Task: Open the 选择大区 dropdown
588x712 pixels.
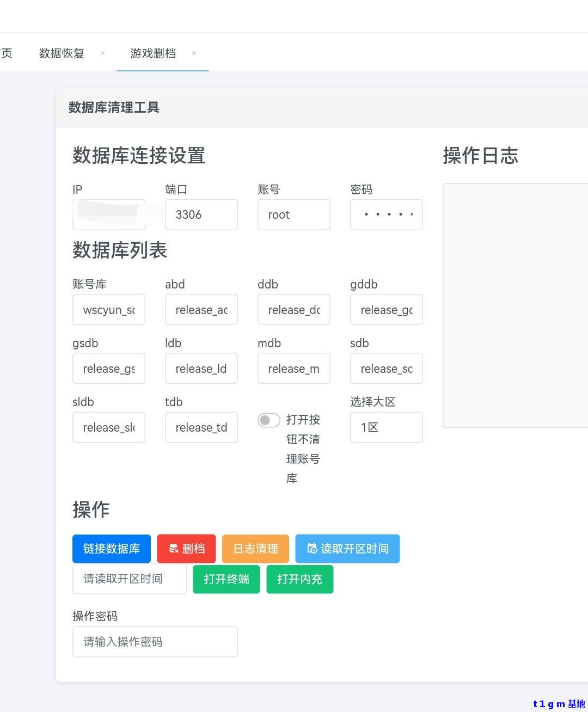Action: pos(386,427)
